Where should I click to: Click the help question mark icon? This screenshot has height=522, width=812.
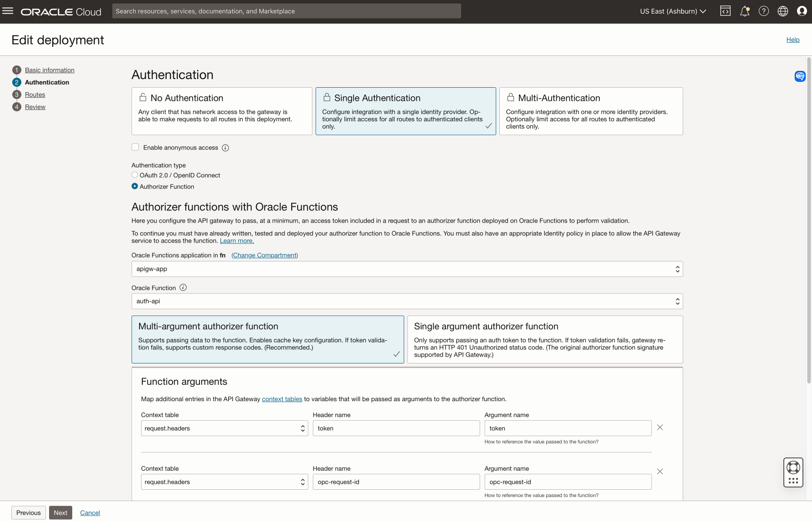coord(763,11)
